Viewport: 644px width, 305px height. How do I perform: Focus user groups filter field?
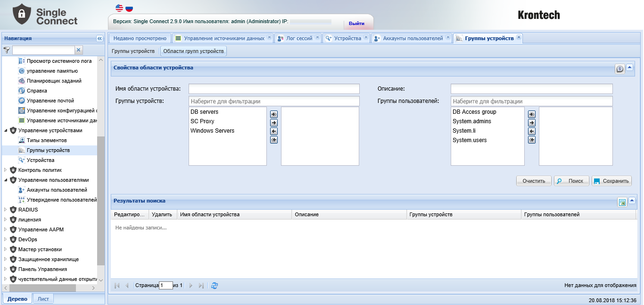pyautogui.click(x=531, y=101)
